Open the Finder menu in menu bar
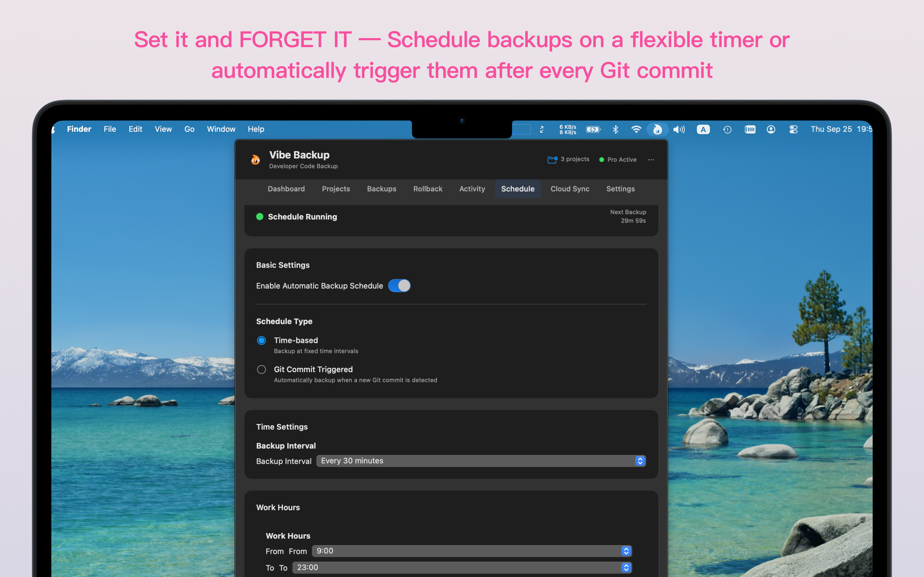This screenshot has width=924, height=577. [79, 130]
